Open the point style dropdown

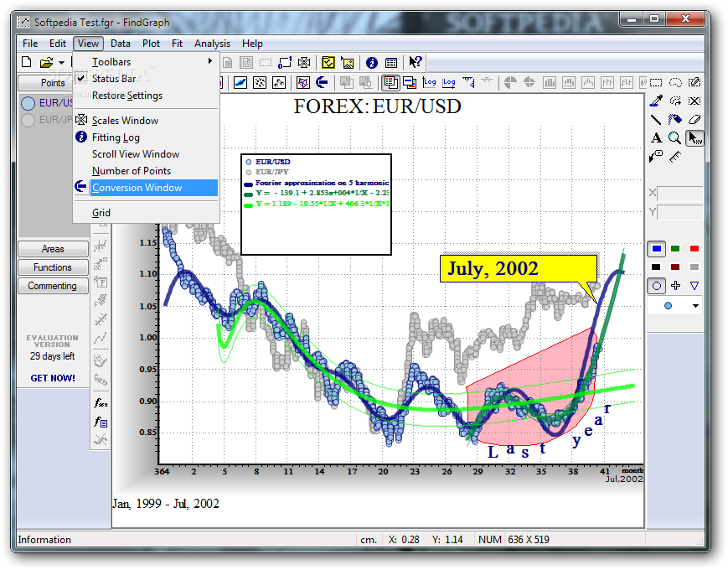coord(695,306)
